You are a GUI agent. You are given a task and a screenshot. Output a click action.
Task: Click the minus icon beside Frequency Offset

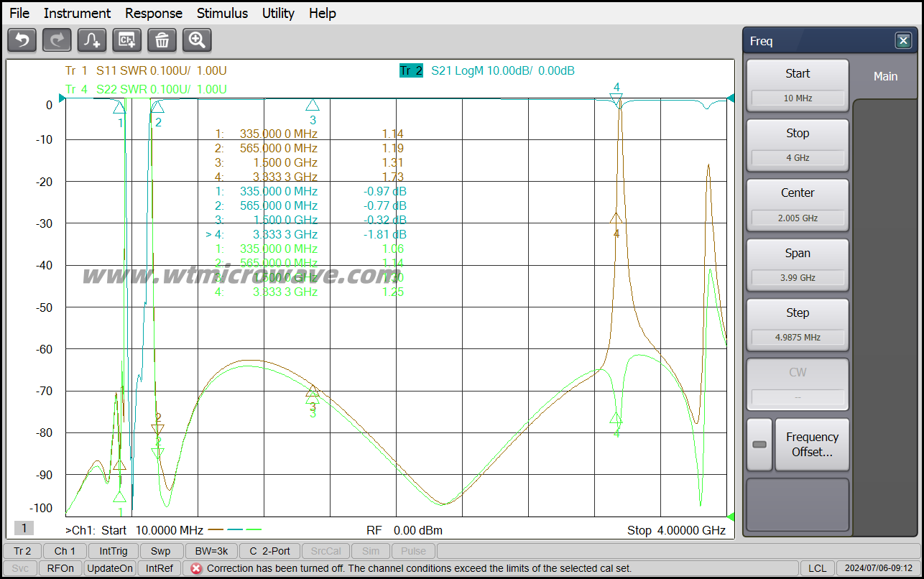pyautogui.click(x=759, y=444)
